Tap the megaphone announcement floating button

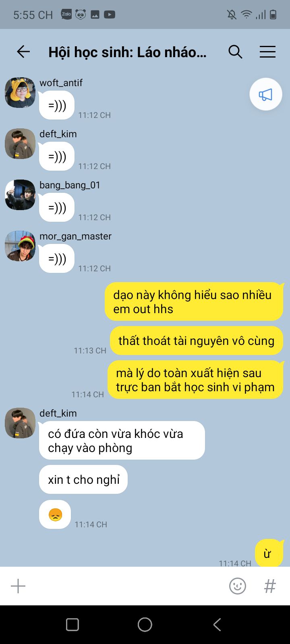(x=265, y=95)
